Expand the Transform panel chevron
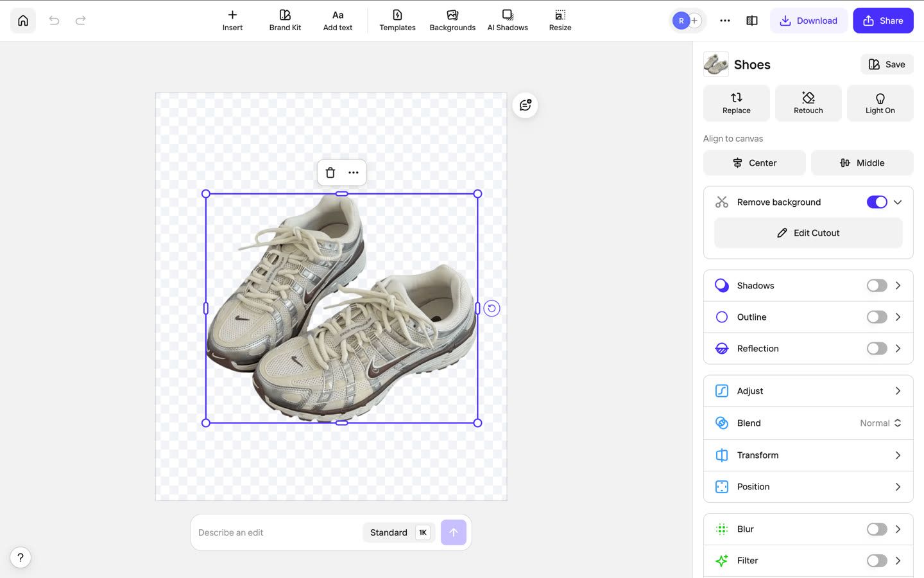This screenshot has width=924, height=578. point(898,455)
